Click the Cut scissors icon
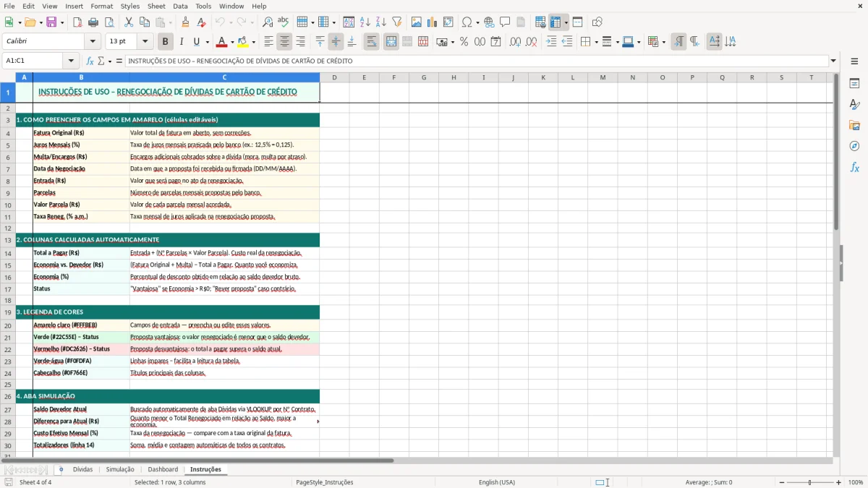Screen dimensions: 868x488 click(129, 22)
